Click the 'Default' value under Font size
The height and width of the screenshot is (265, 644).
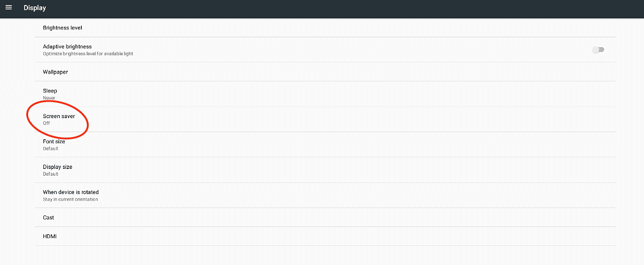point(51,149)
